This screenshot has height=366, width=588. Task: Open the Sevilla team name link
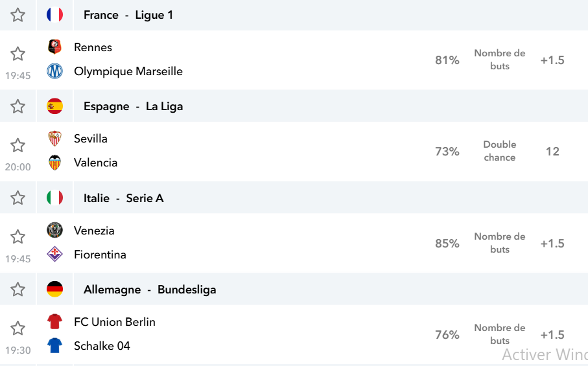91,139
